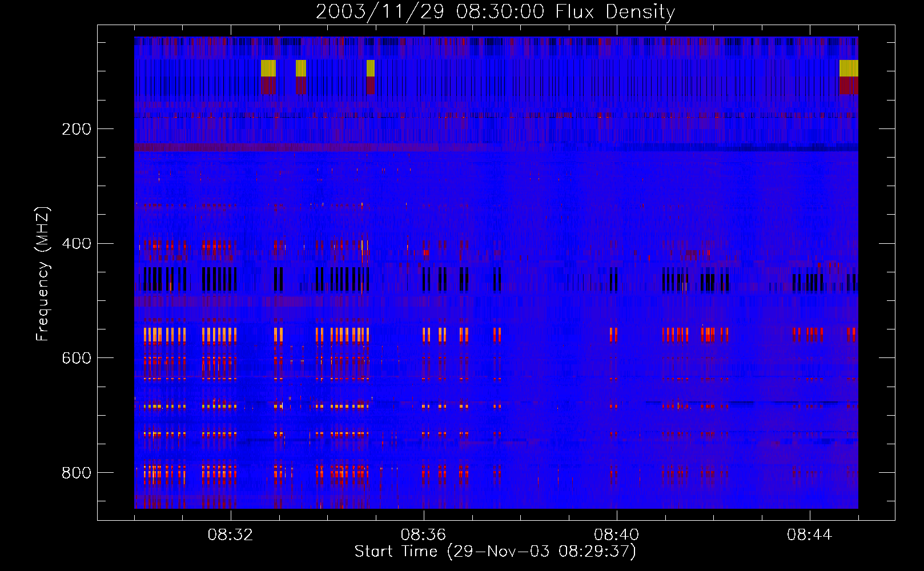Click the "Frequency (MHZ)" axis label
The width and height of the screenshot is (924, 571).
click(43, 274)
